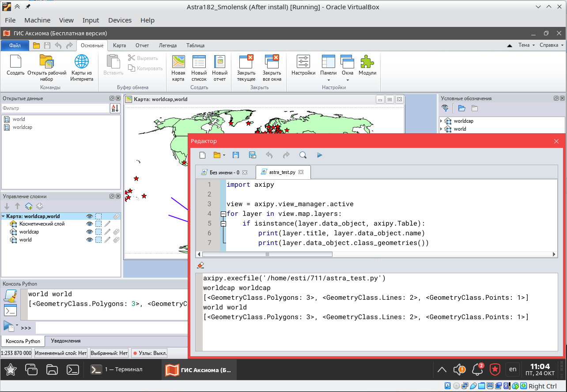The image size is (567, 392).
Task: Click the Run script play icon in editor
Action: [x=320, y=155]
